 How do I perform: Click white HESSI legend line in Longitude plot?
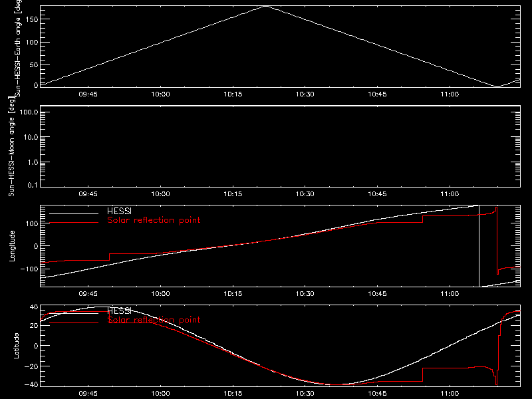(x=74, y=213)
